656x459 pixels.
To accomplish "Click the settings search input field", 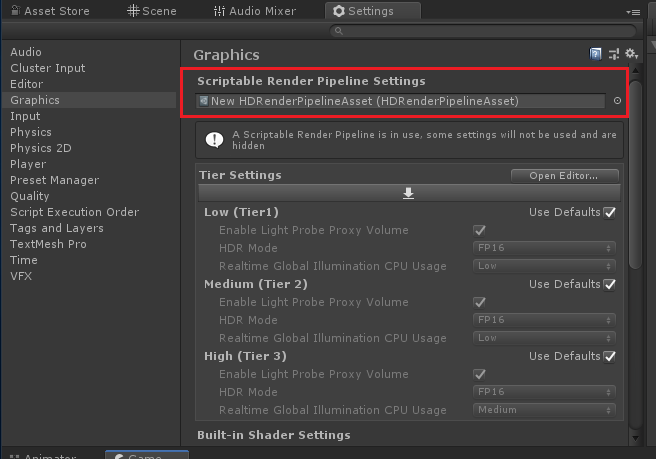I will click(483, 31).
